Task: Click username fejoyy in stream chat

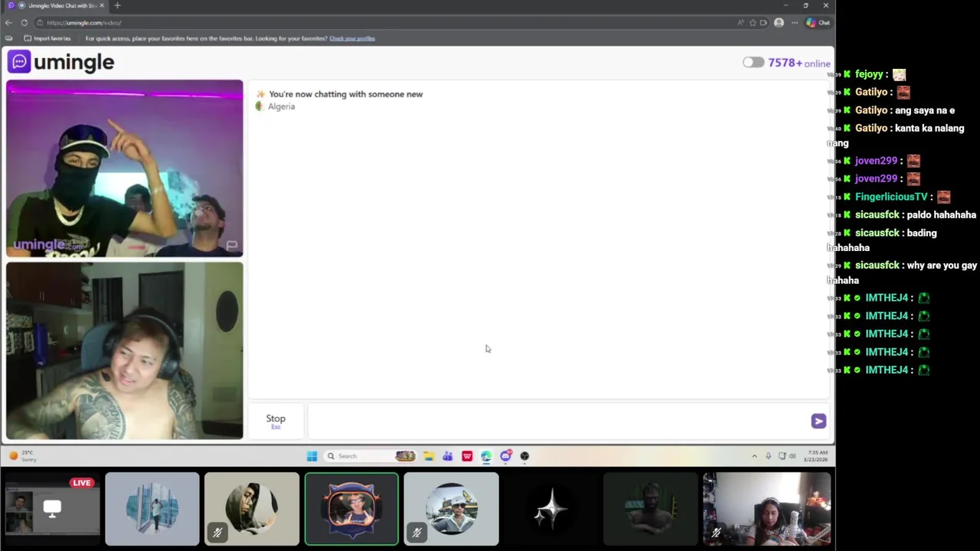Action: [x=869, y=74]
